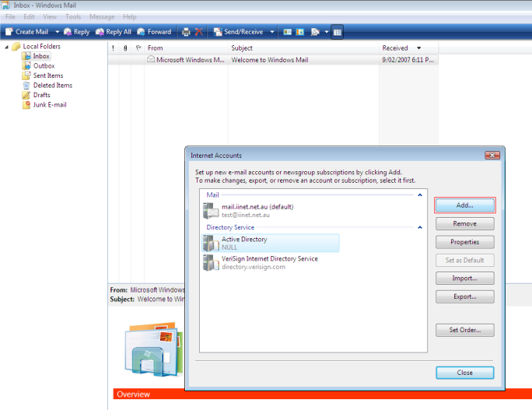Click the Reply All toolbar button

click(114, 32)
